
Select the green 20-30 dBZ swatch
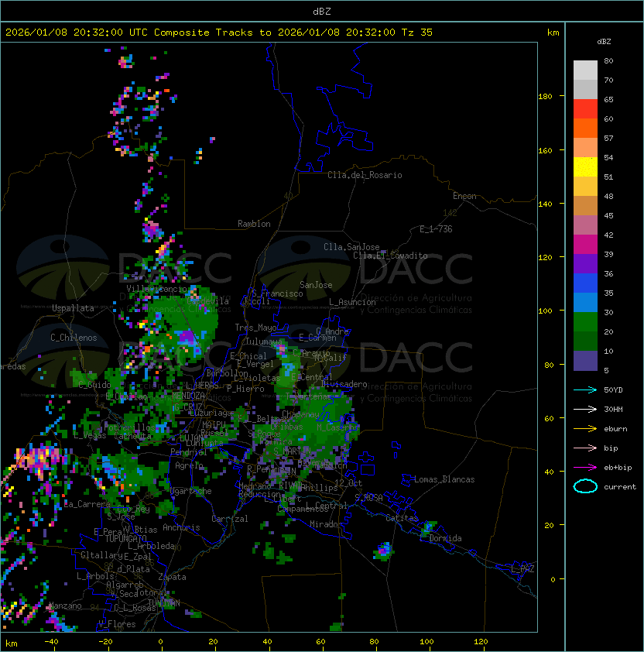585,322
